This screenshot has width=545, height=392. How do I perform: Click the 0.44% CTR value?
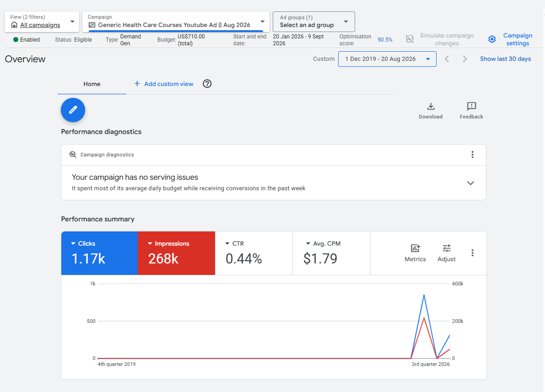(x=243, y=258)
